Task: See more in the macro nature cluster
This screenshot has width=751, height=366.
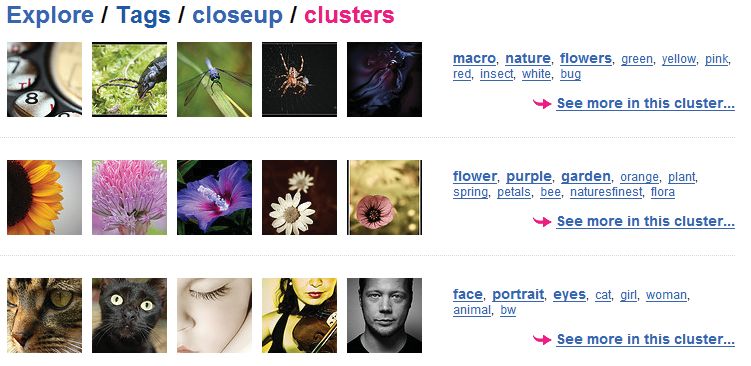Action: [646, 103]
